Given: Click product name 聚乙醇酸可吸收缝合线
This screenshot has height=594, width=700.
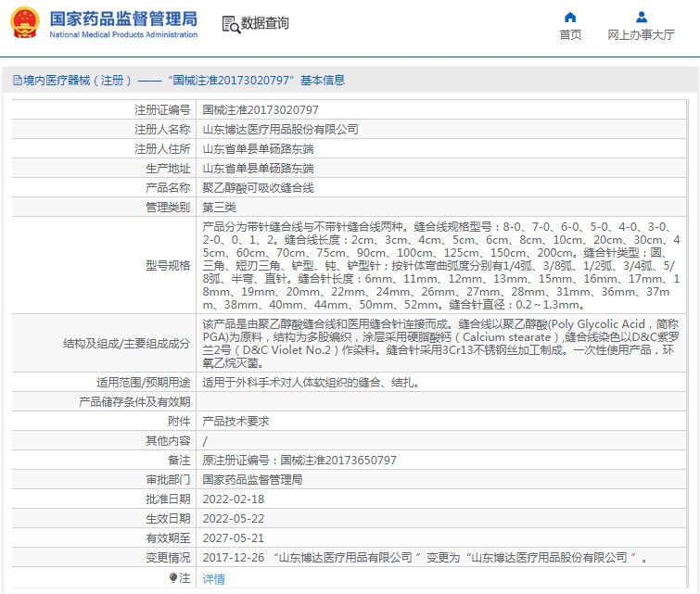Looking at the screenshot, I should (x=258, y=187).
